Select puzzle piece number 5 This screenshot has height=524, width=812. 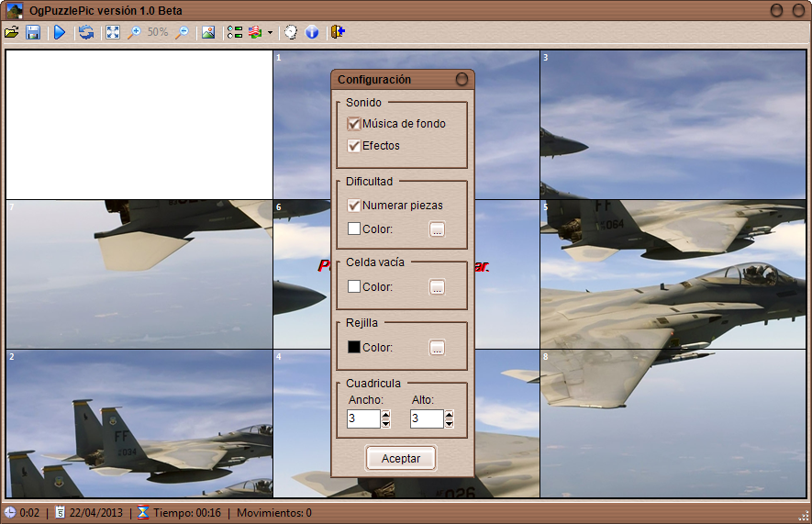[x=673, y=274]
